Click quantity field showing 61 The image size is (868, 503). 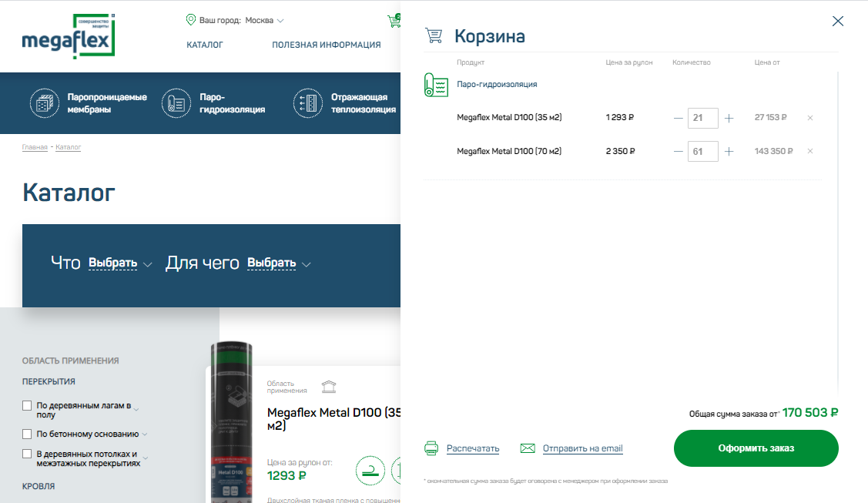tap(703, 151)
